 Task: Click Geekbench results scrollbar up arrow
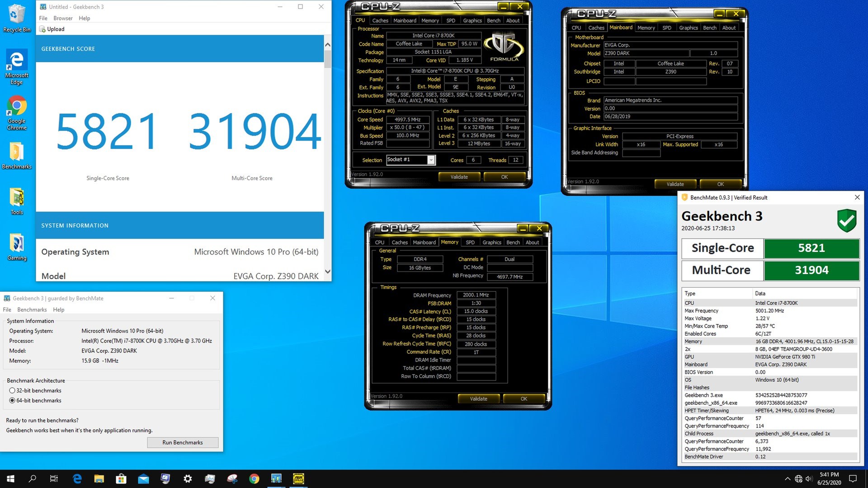point(328,45)
